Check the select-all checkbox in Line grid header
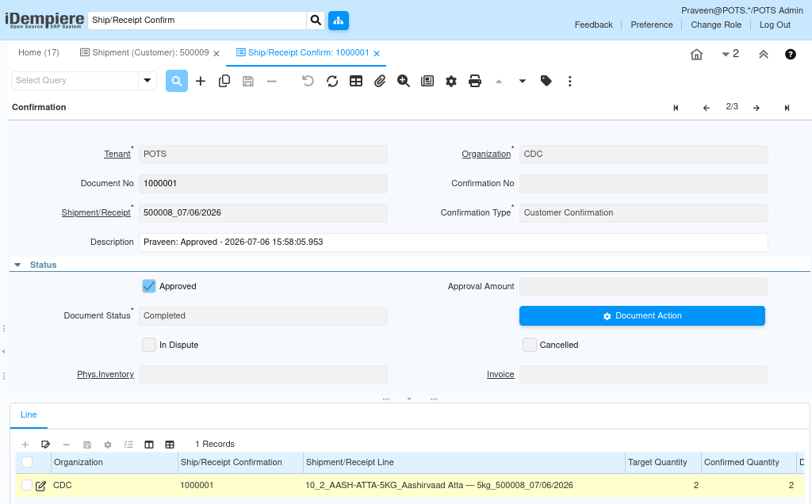812x504 pixels. coord(27,462)
